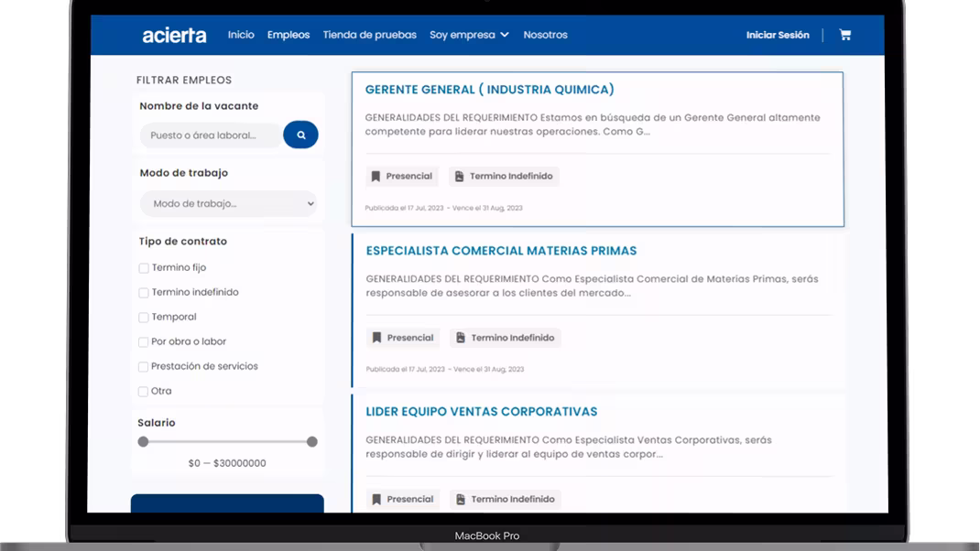
Task: Open GERENTE GENERAL (INDUSTRIA QUIMICA) job title
Action: [489, 90]
